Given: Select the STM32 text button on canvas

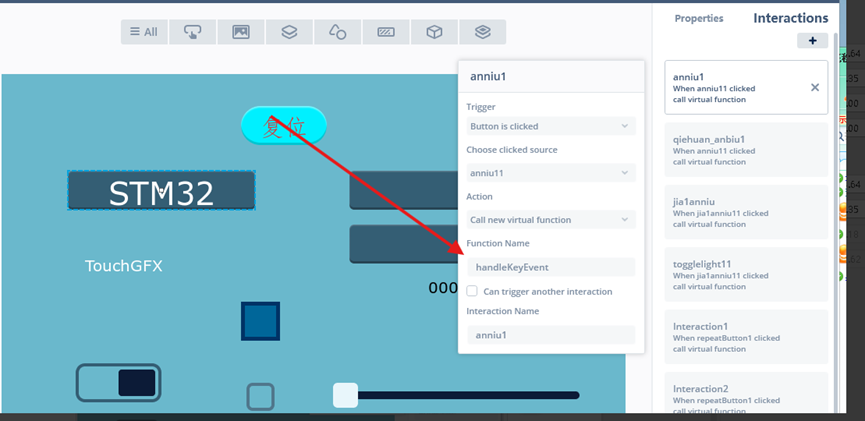Looking at the screenshot, I should click(x=161, y=190).
